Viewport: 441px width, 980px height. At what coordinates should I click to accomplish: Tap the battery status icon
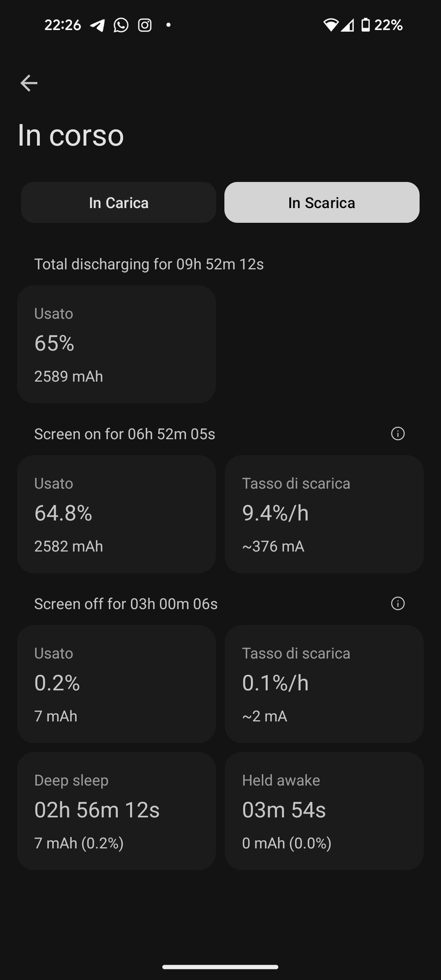365,25
